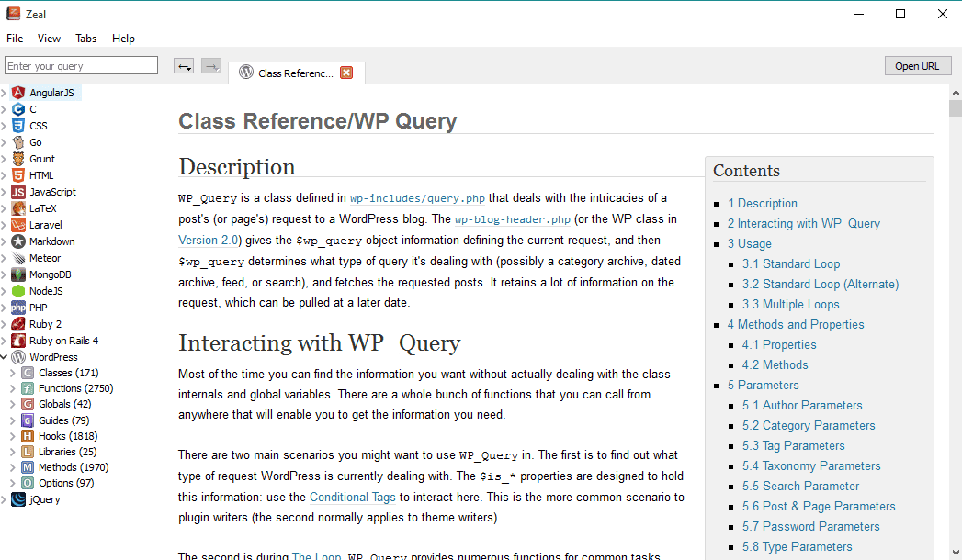
Task: Select the Class Reference tab
Action: tap(297, 73)
